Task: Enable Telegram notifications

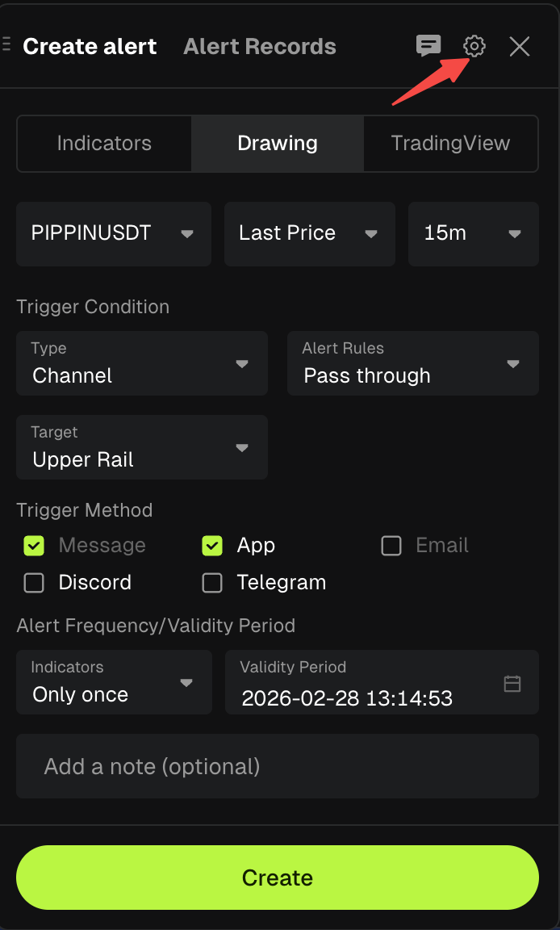Action: [x=212, y=582]
